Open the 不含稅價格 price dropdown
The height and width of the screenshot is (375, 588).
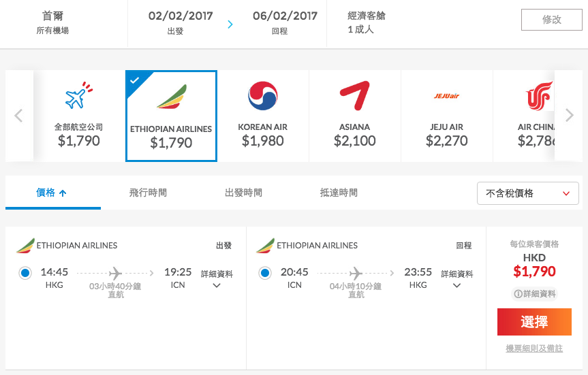tap(527, 193)
